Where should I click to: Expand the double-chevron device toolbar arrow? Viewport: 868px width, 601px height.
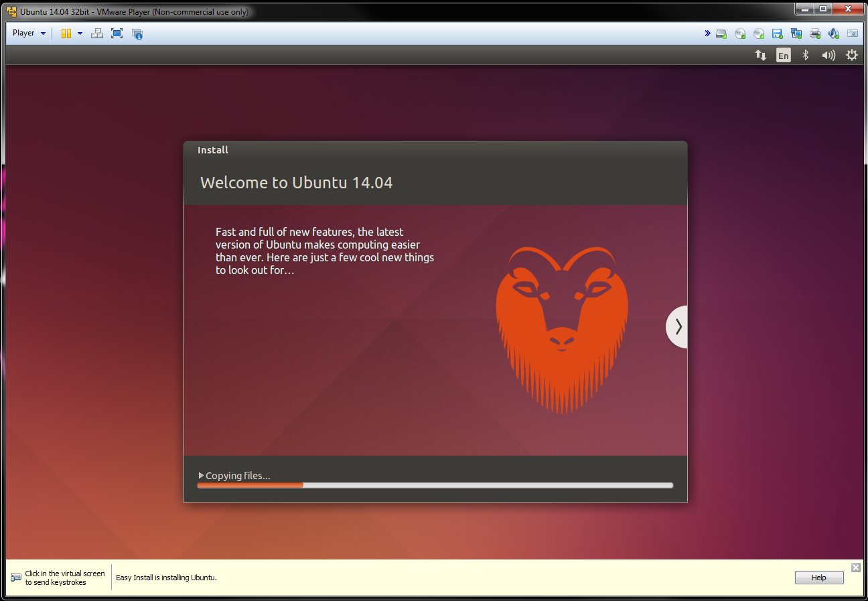pos(707,33)
